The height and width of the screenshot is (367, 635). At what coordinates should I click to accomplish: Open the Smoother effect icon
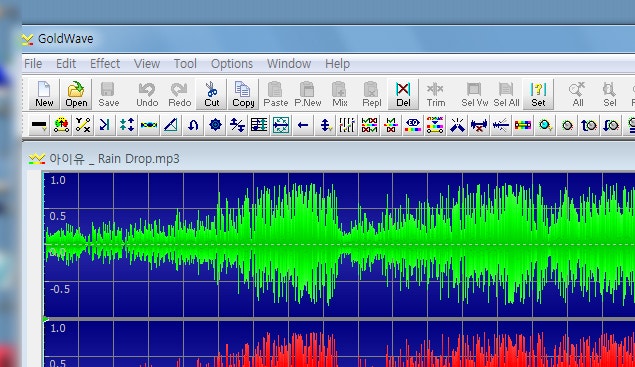[x=501, y=125]
